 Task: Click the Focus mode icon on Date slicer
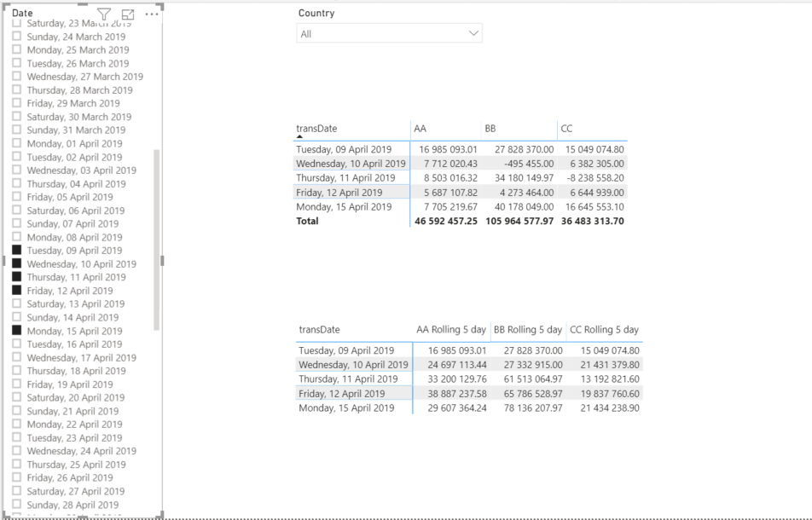point(128,14)
